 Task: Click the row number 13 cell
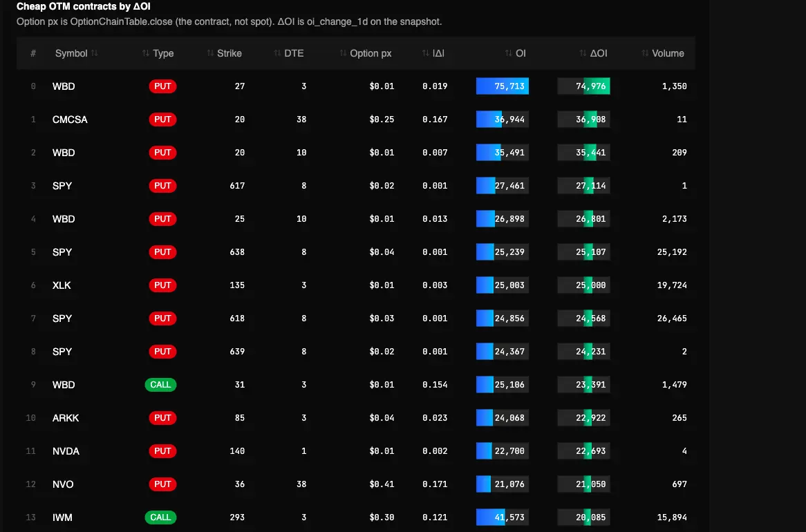click(31, 517)
